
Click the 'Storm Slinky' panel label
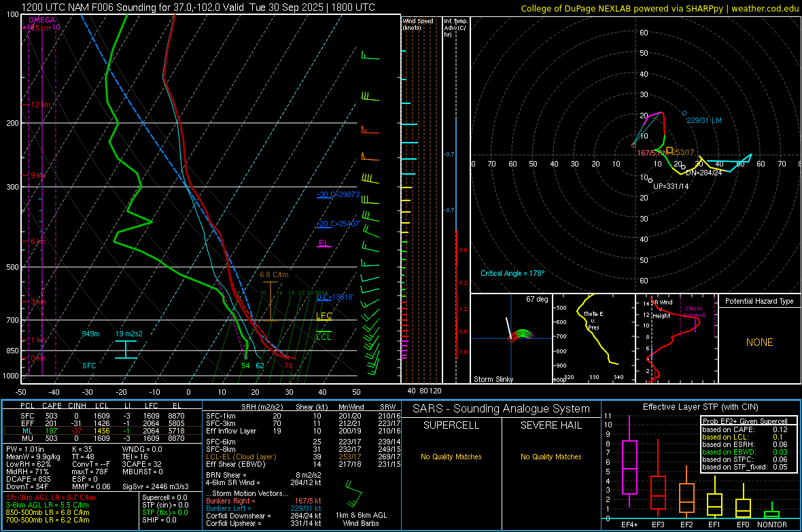[x=493, y=379]
